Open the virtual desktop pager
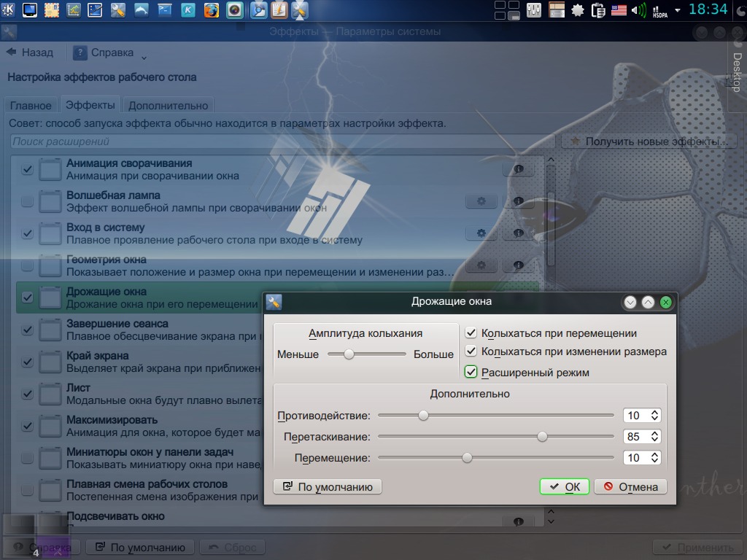Image resolution: width=747 pixels, height=560 pixels. coord(507,10)
